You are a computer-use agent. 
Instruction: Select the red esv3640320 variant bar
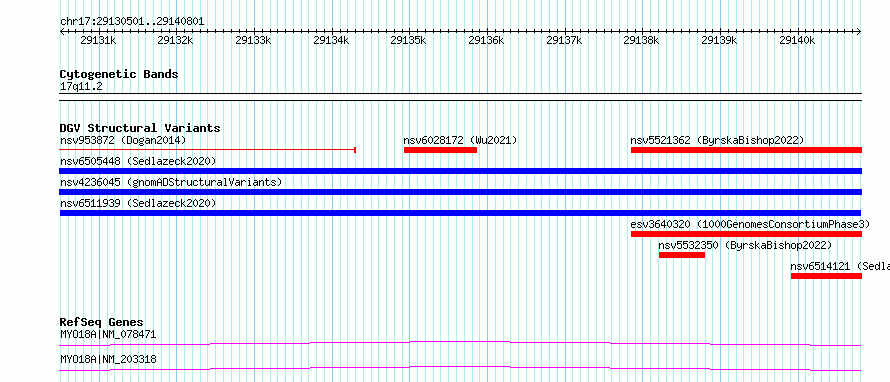coord(746,234)
